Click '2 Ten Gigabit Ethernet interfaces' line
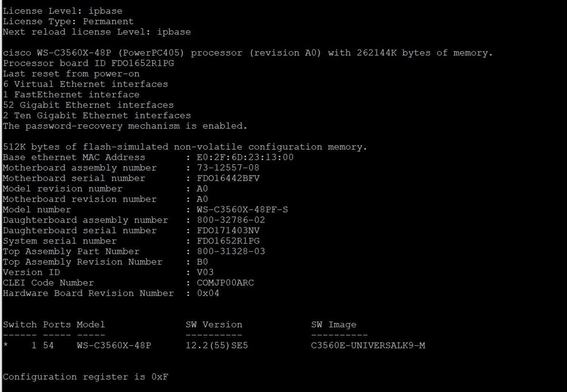The width and height of the screenshot is (567, 392). 97,116
